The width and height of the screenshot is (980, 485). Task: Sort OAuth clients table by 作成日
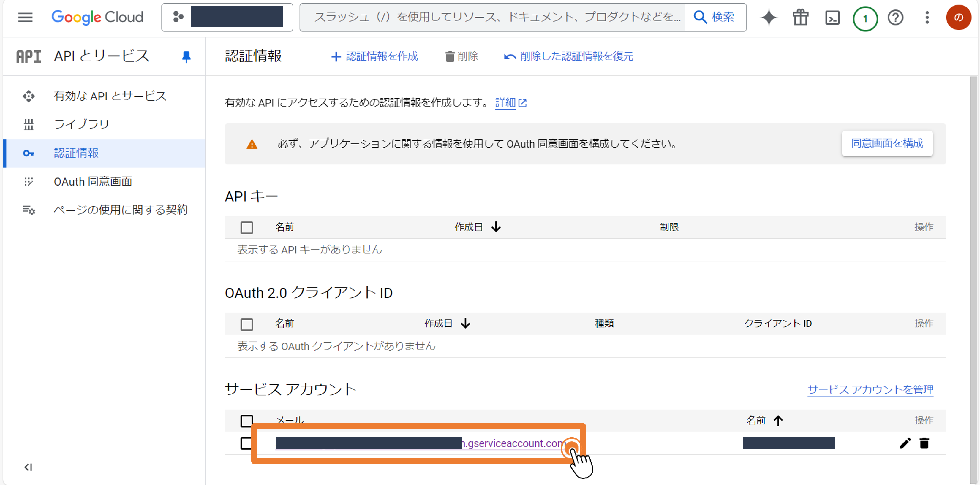448,324
